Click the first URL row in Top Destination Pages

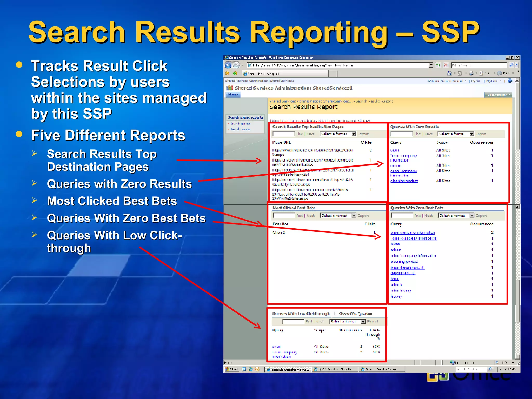pos(313,152)
